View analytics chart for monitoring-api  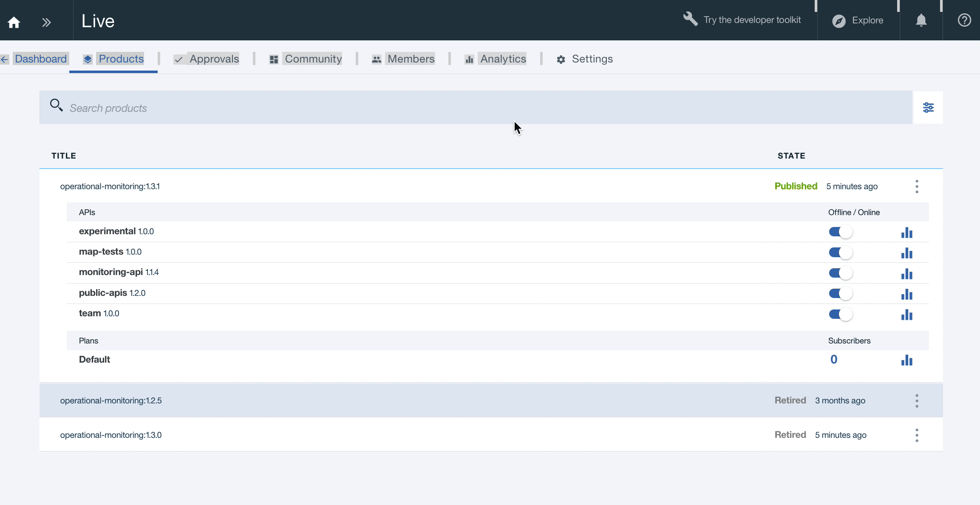pos(906,273)
